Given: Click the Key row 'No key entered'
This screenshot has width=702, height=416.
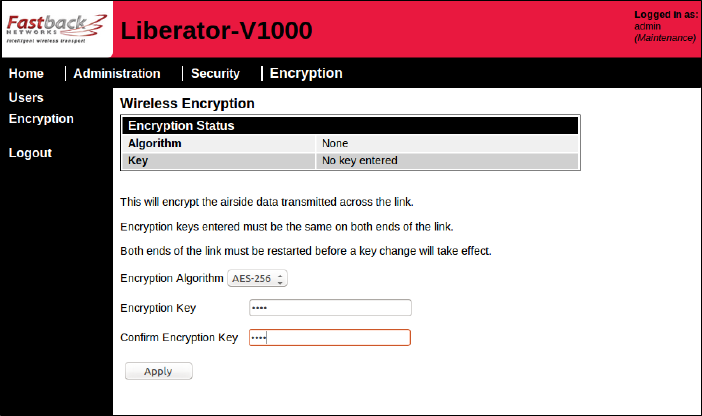Looking at the screenshot, I should (360, 160).
